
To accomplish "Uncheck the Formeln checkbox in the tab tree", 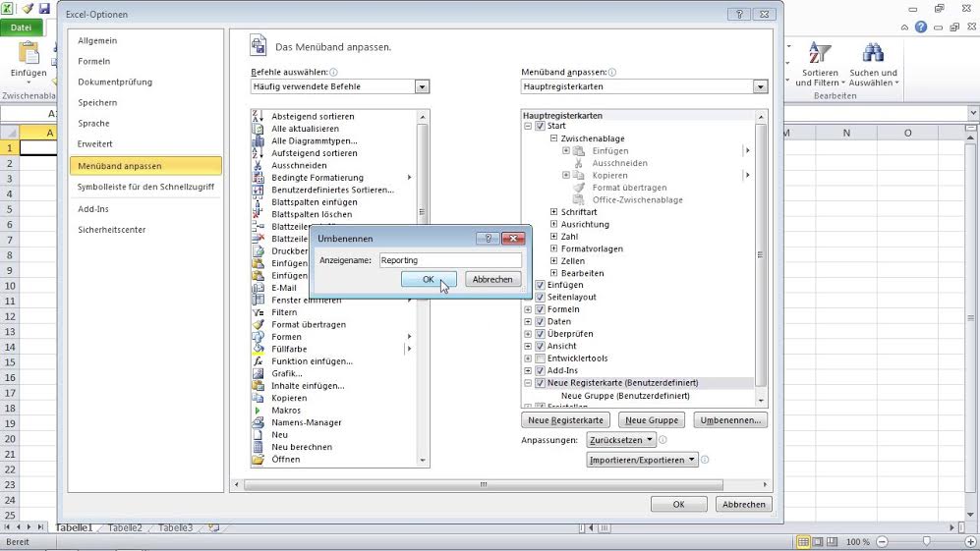I will pos(541,309).
